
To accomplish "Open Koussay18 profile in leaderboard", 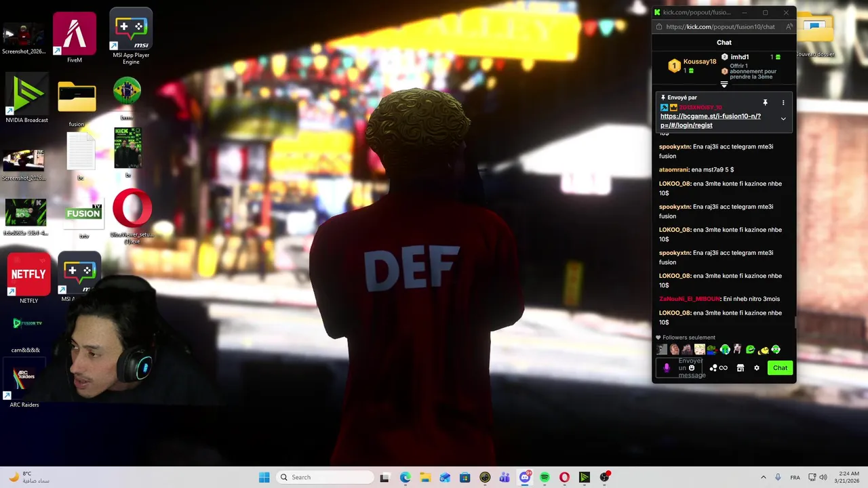I will tap(700, 62).
